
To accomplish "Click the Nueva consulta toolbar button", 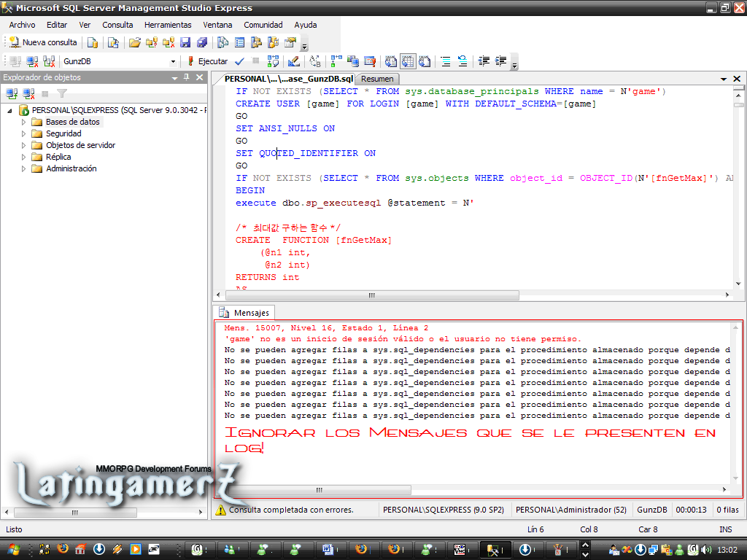I will tap(43, 42).
